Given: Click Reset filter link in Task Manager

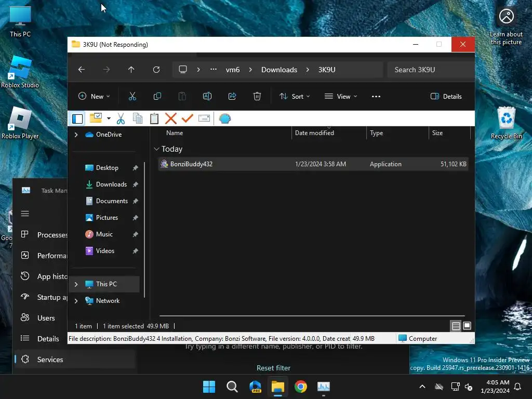Looking at the screenshot, I should pyautogui.click(x=273, y=368).
